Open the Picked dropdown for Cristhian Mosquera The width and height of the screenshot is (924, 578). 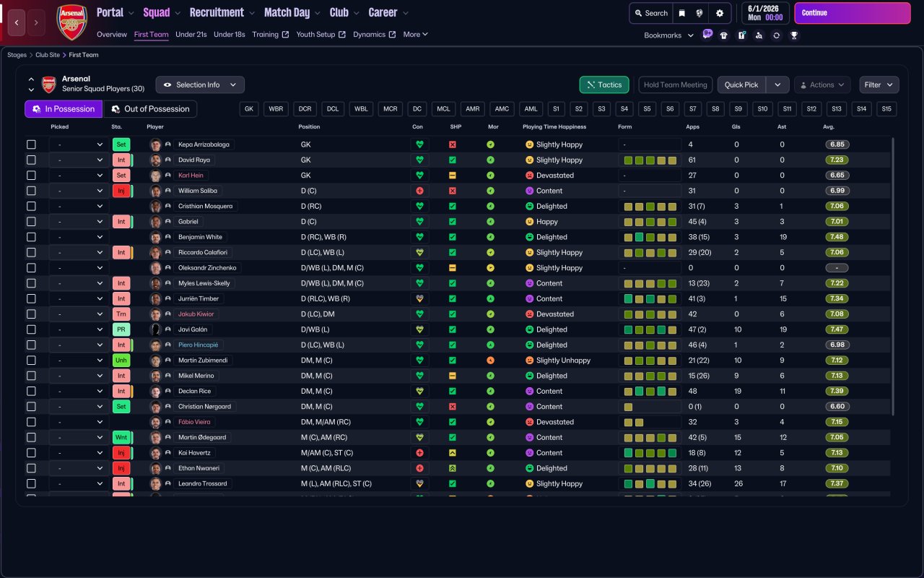[x=79, y=206]
